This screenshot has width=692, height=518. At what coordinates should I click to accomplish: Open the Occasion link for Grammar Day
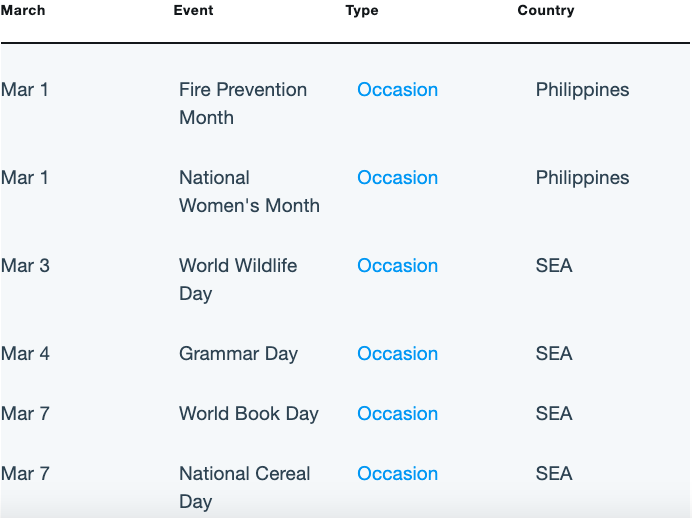(397, 353)
